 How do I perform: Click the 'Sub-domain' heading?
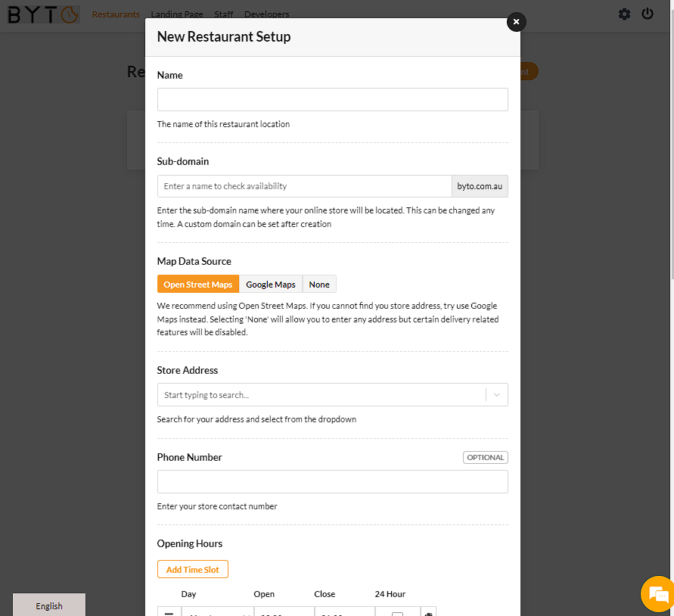pyautogui.click(x=183, y=161)
